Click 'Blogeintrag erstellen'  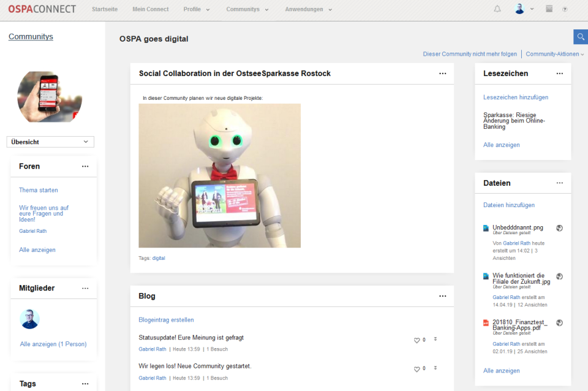(166, 320)
